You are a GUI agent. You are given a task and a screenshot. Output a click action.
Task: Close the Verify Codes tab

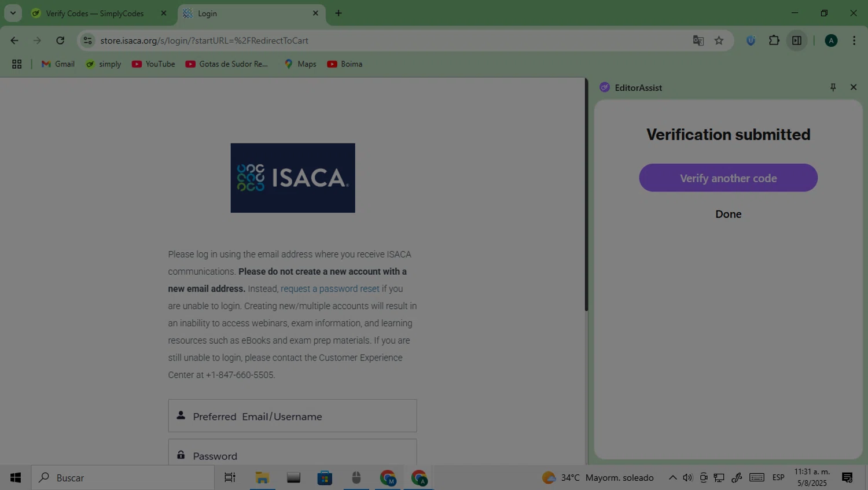(x=164, y=13)
